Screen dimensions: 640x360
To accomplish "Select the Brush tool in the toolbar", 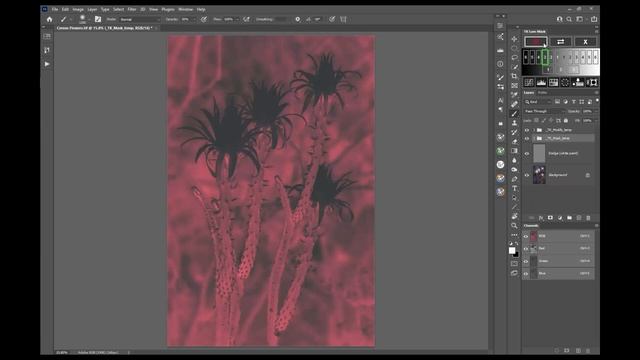I will tap(514, 113).
